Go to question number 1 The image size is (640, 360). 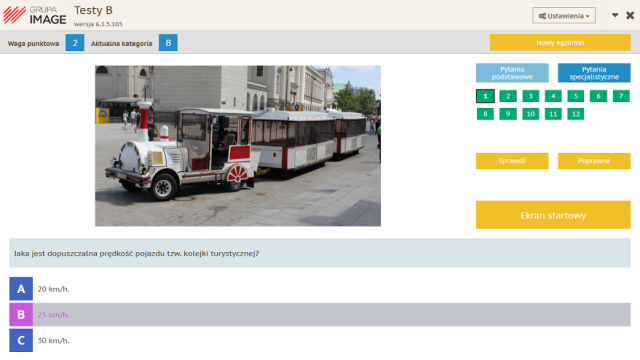[x=485, y=96]
